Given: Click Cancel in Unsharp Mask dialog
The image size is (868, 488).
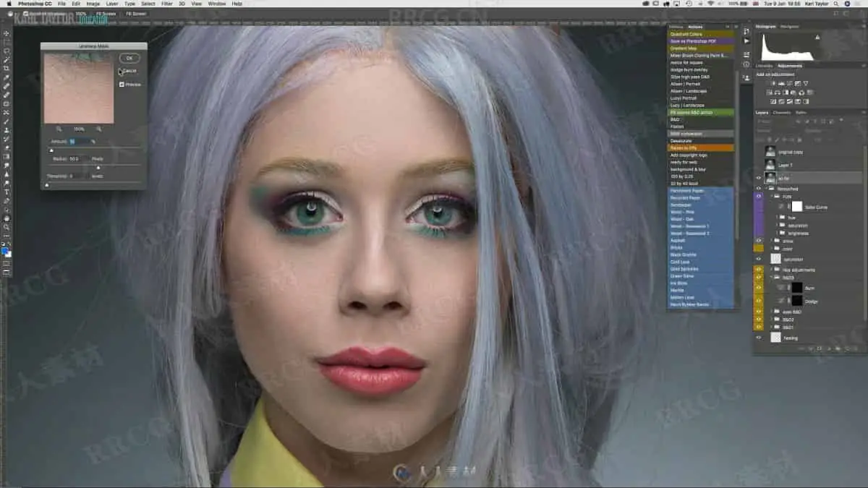Looking at the screenshot, I should [129, 71].
